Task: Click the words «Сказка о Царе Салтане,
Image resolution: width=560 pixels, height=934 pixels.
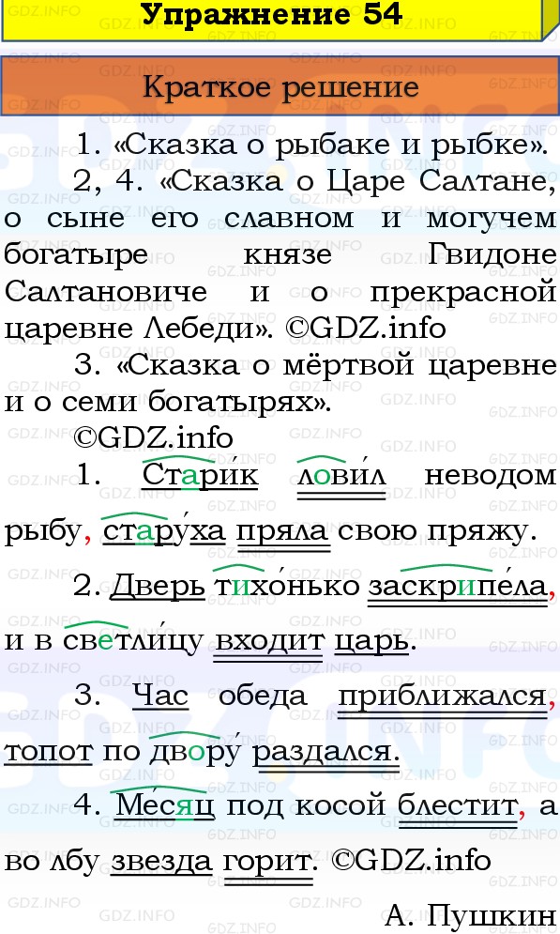Action: pyautogui.click(x=357, y=182)
